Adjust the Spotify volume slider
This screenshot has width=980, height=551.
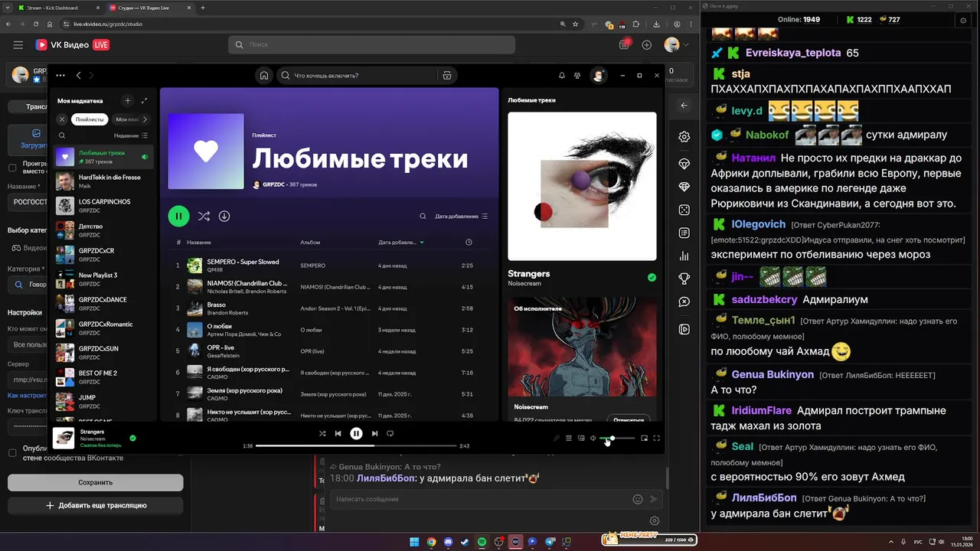point(617,439)
